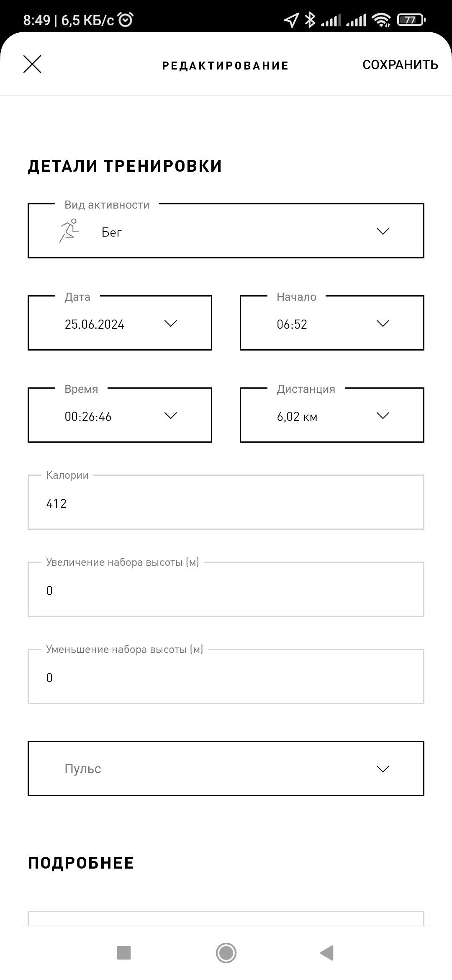Save changes with СОХРАНИТЬ
Image resolution: width=452 pixels, height=980 pixels.
click(x=400, y=65)
